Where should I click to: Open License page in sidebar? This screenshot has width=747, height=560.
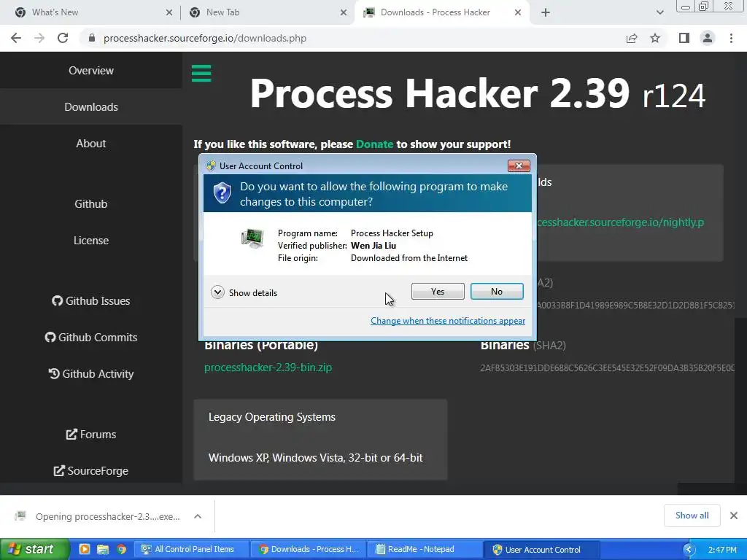(x=91, y=241)
